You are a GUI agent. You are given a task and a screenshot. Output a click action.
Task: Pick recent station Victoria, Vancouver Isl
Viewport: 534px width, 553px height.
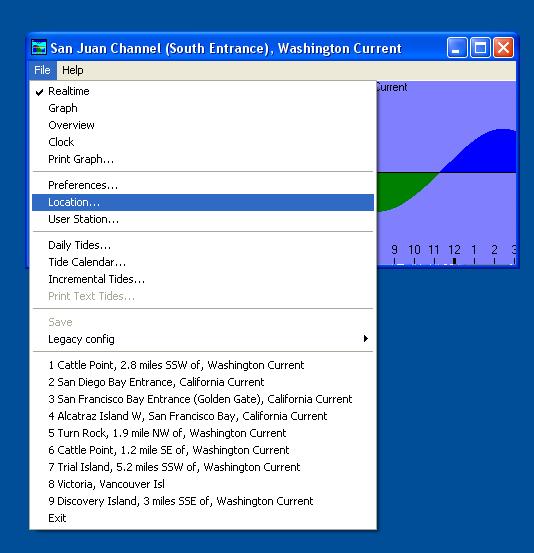click(x=203, y=484)
